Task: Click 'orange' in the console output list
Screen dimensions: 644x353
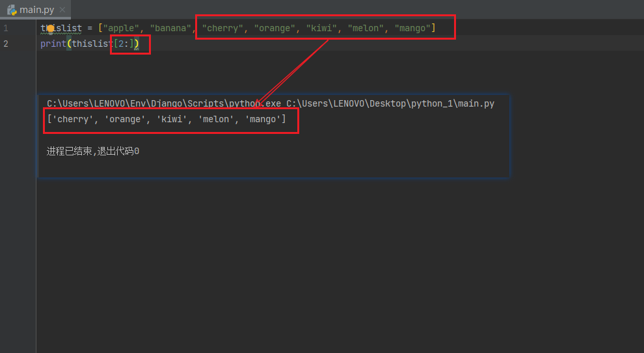Action: pyautogui.click(x=125, y=119)
